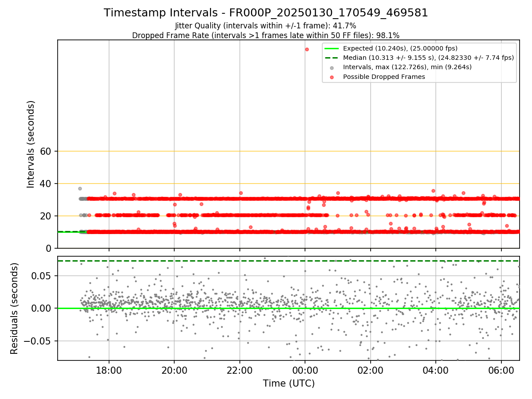The image size is (532, 399).
Task: Click the 'Jitter Quality' 41.7% subtitle line
Action: pyautogui.click(x=266, y=26)
